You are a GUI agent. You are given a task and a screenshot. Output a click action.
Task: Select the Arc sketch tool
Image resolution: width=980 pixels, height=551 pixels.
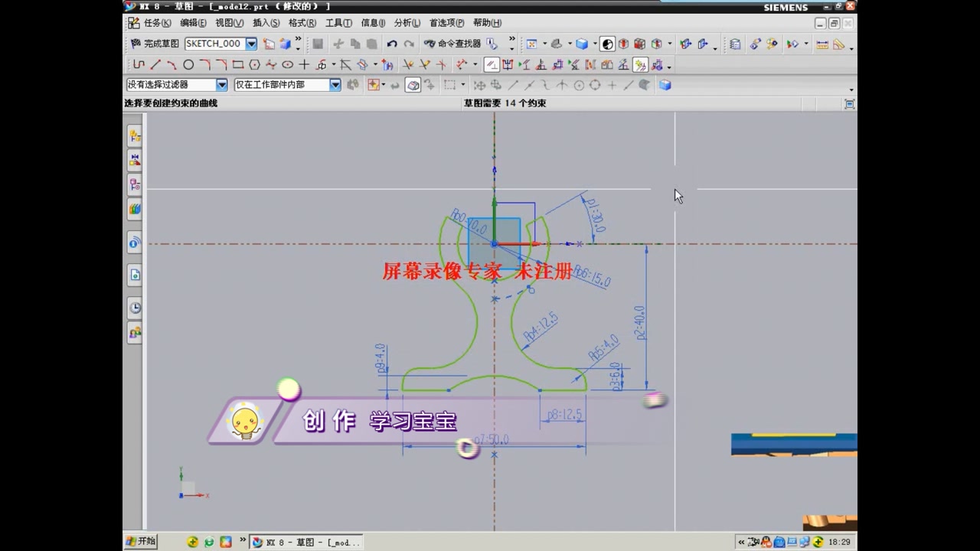click(171, 65)
